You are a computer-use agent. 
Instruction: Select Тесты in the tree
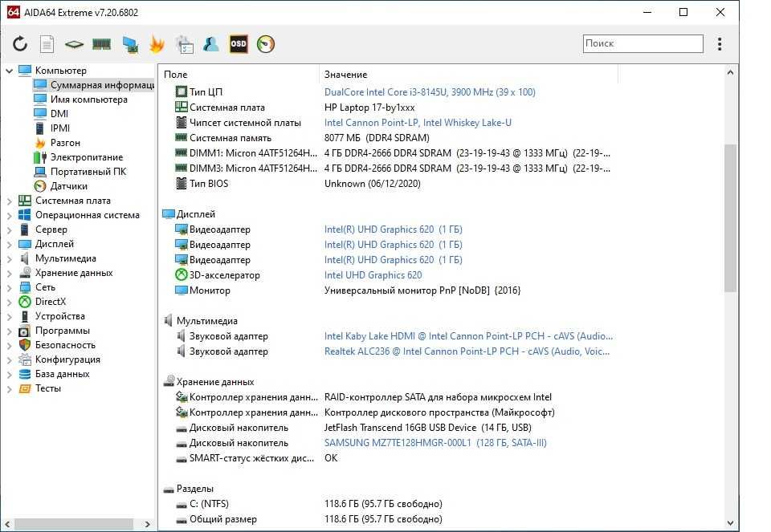coord(47,388)
